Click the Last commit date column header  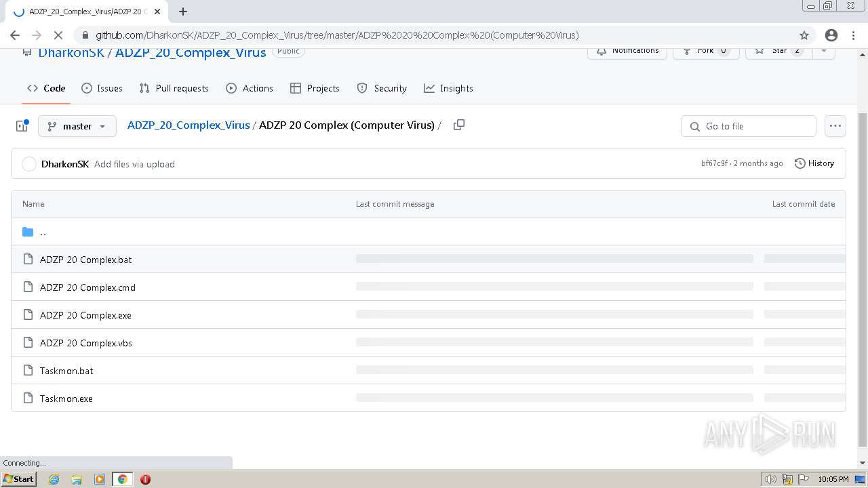(x=804, y=204)
